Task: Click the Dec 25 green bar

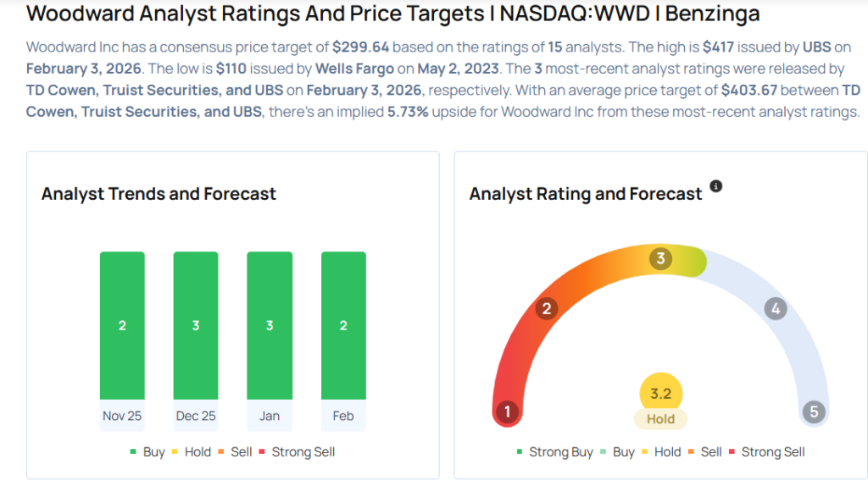Action: coord(196,325)
